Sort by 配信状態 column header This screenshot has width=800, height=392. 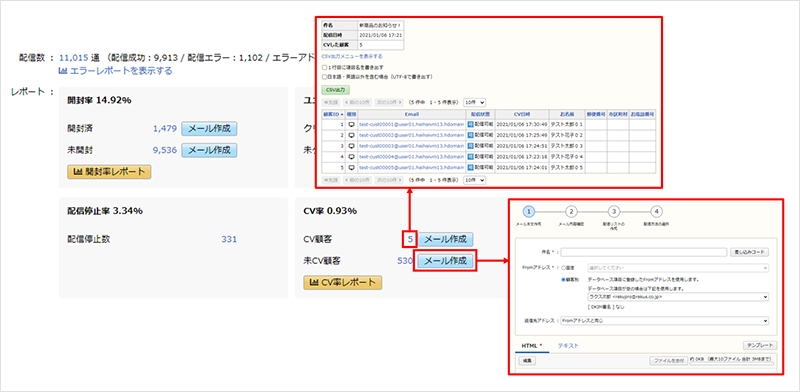480,114
